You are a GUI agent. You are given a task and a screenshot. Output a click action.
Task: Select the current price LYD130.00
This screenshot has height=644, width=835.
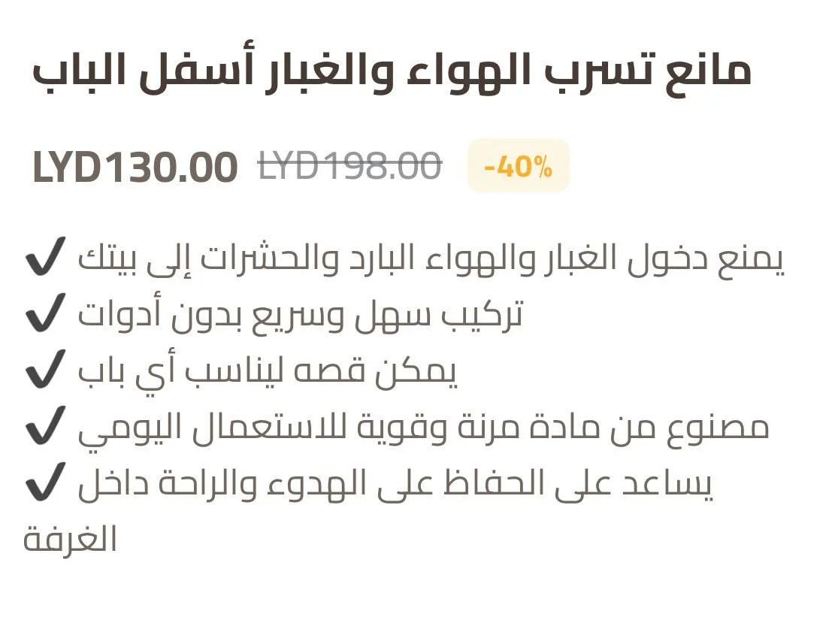135,167
